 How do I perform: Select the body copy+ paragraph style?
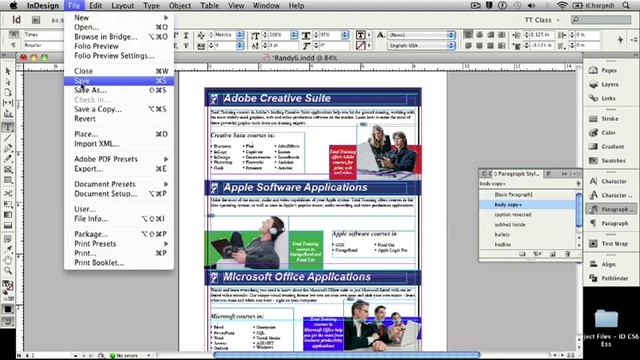click(x=527, y=204)
